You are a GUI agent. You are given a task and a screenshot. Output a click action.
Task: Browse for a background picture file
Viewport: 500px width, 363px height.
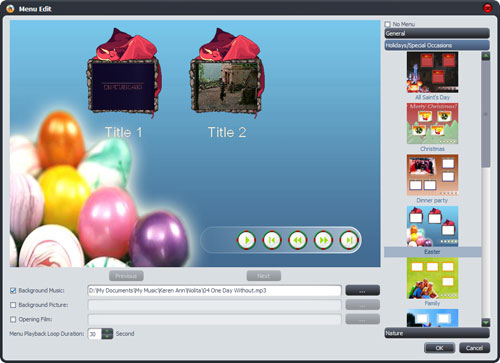(362, 305)
